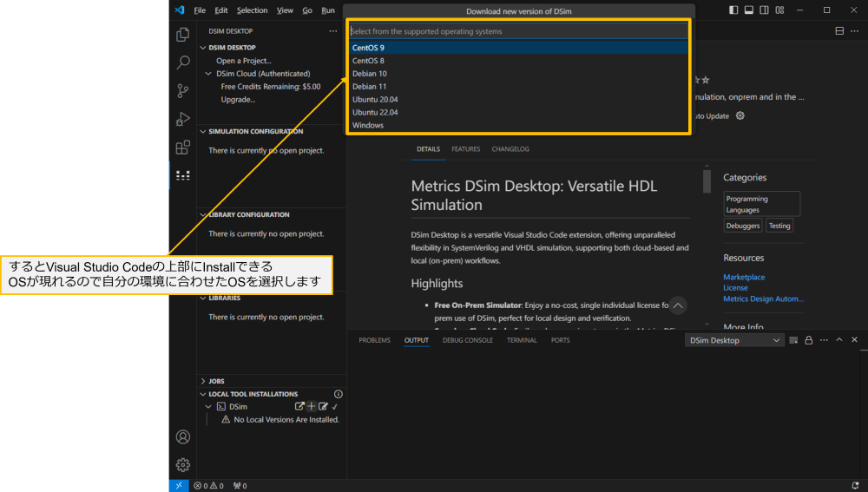This screenshot has height=492, width=868.
Task: Click Open a Project... in DSim Desktop
Action: (x=244, y=61)
